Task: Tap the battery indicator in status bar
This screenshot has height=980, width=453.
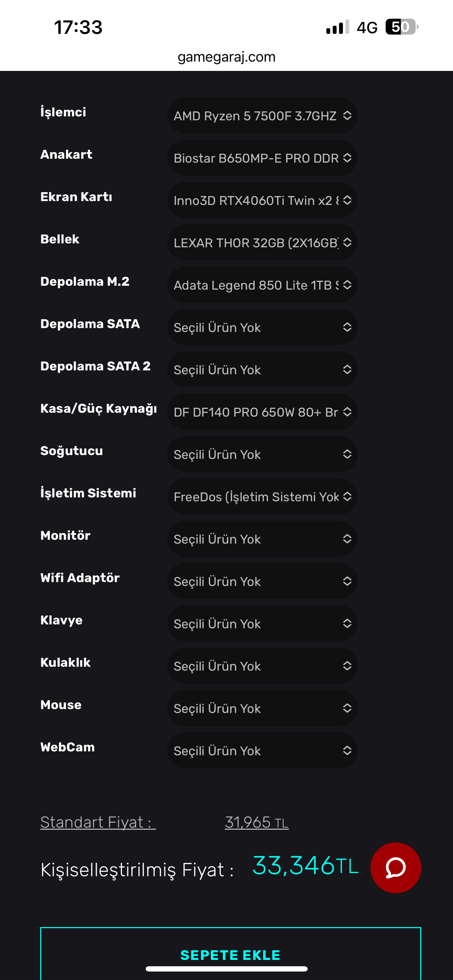Action: tap(401, 27)
